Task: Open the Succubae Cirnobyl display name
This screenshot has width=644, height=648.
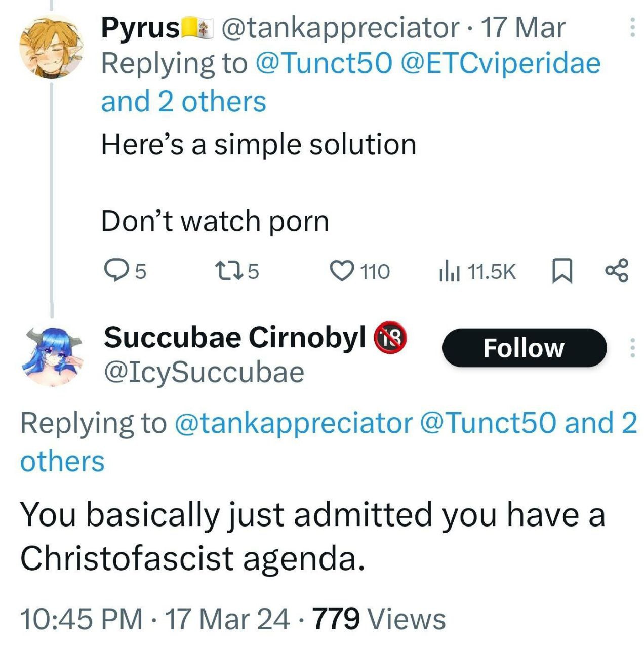Action: [235, 337]
